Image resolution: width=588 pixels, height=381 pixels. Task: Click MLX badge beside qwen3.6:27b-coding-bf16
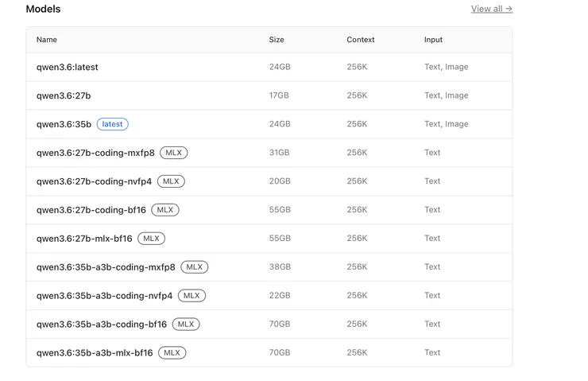[165, 210]
